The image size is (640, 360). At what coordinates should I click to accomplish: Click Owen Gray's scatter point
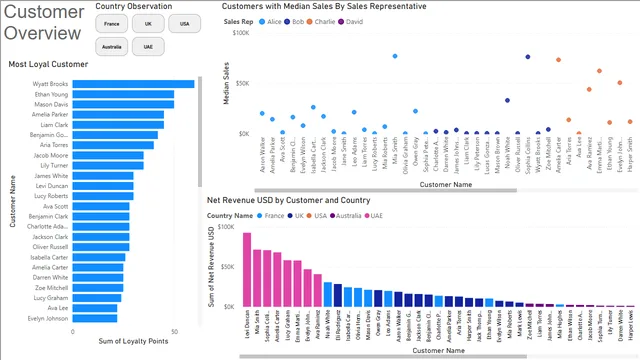tap(416, 111)
